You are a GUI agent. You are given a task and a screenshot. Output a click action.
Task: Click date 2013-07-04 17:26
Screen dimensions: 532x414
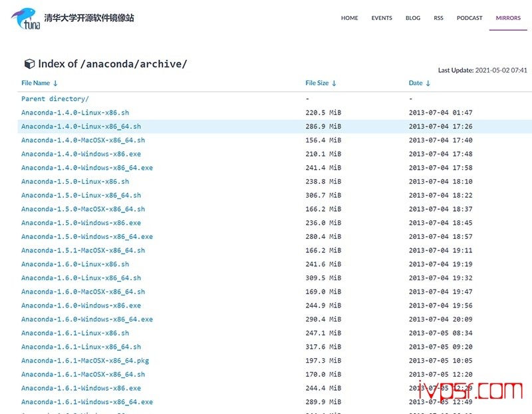click(x=440, y=126)
